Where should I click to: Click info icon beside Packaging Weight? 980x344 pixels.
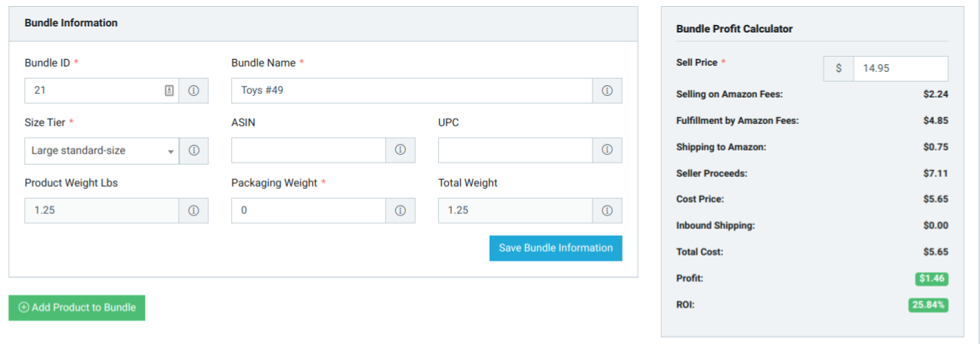tap(400, 211)
